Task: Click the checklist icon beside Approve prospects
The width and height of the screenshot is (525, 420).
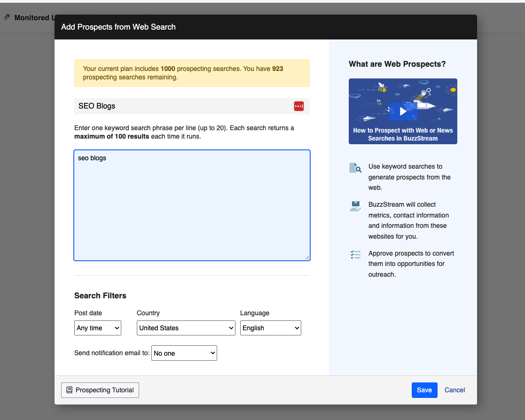Action: click(355, 255)
